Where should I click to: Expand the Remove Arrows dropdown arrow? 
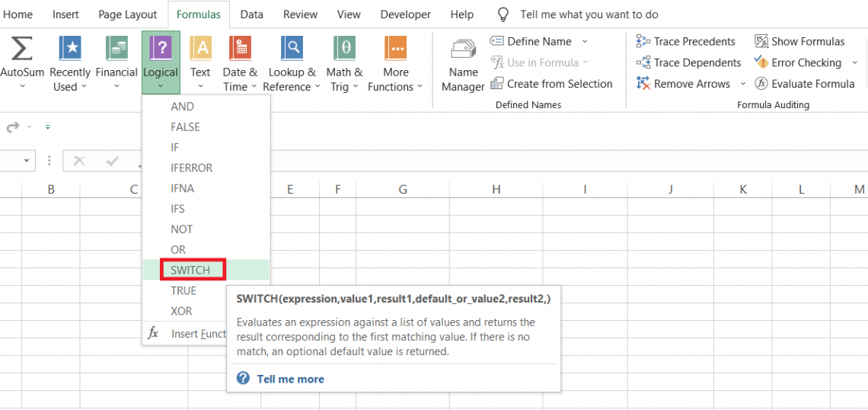pos(743,84)
